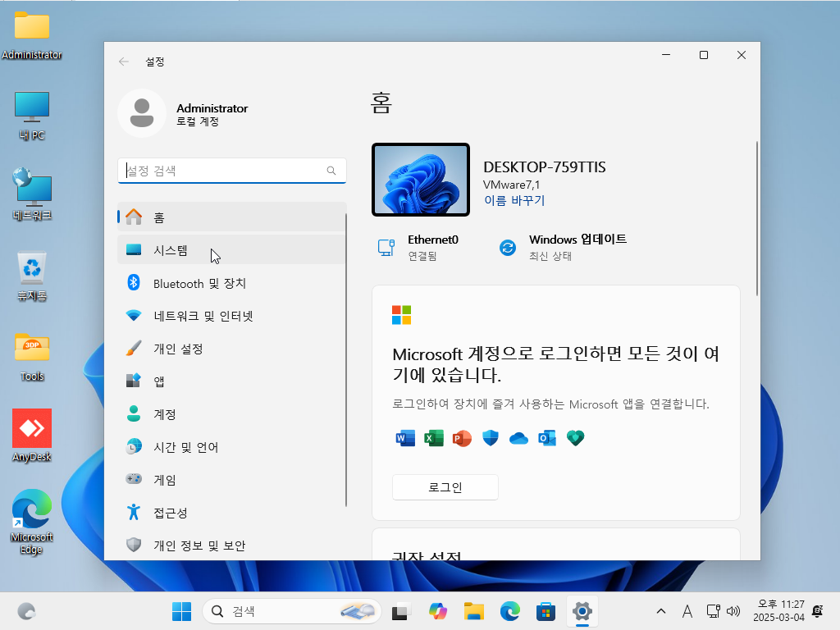The image size is (840, 630).
Task: Go to 개인 설정 in the sidebar
Action: (231, 348)
